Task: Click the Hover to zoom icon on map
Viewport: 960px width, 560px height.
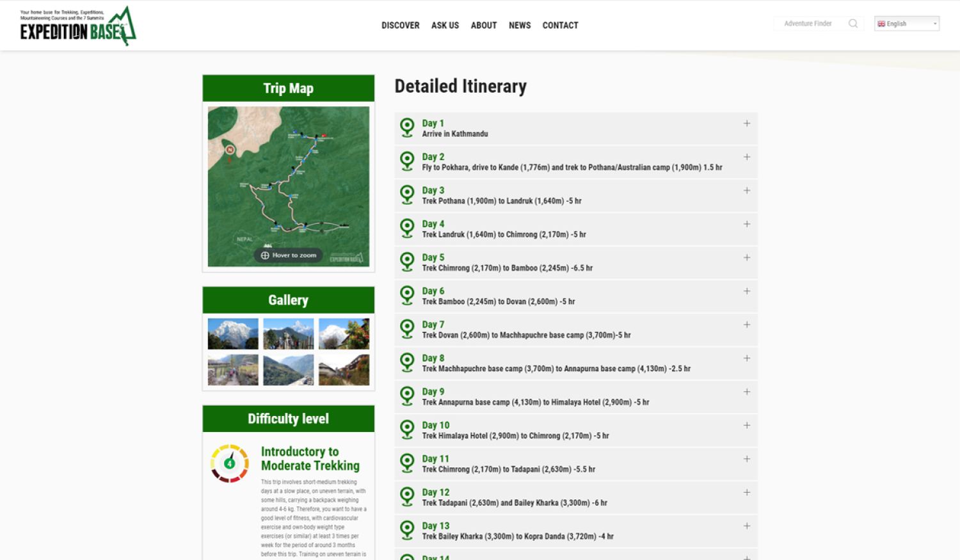Action: [x=265, y=255]
